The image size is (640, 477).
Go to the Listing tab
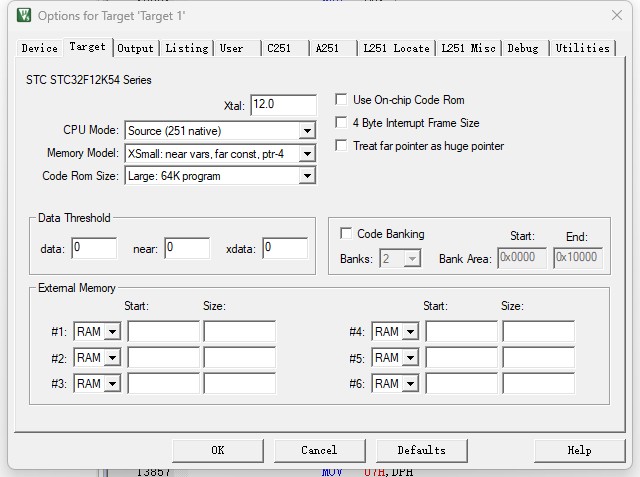187,48
